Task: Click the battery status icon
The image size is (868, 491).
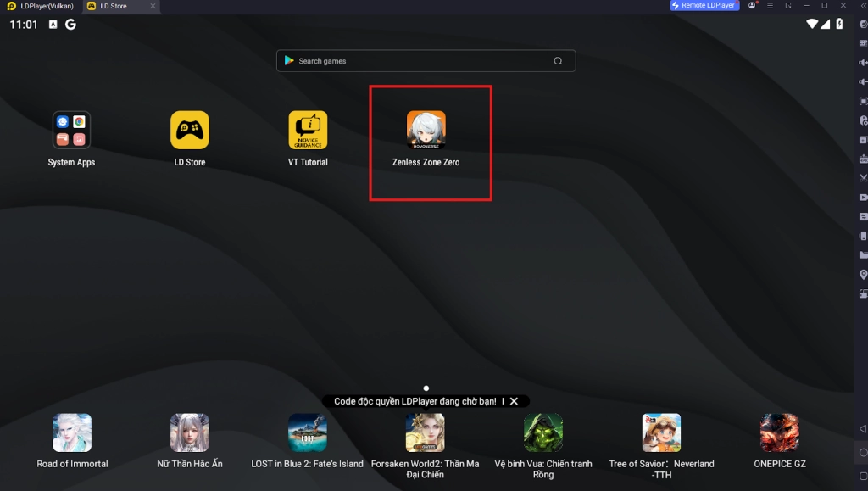Action: [x=839, y=24]
